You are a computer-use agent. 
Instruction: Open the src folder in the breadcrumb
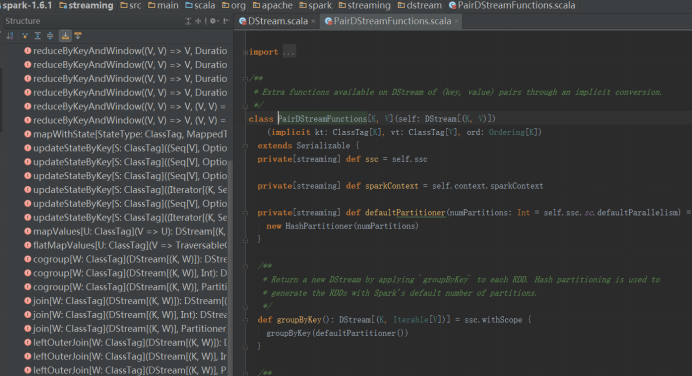tap(131, 5)
